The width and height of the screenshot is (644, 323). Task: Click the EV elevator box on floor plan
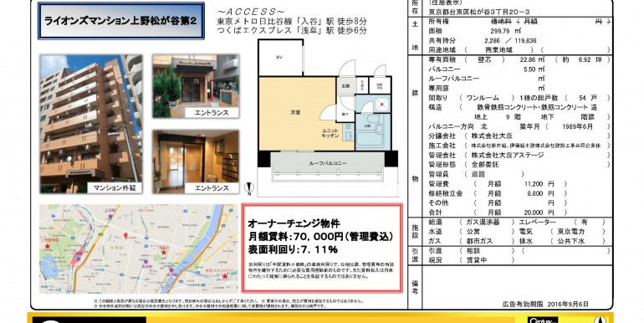click(281, 58)
